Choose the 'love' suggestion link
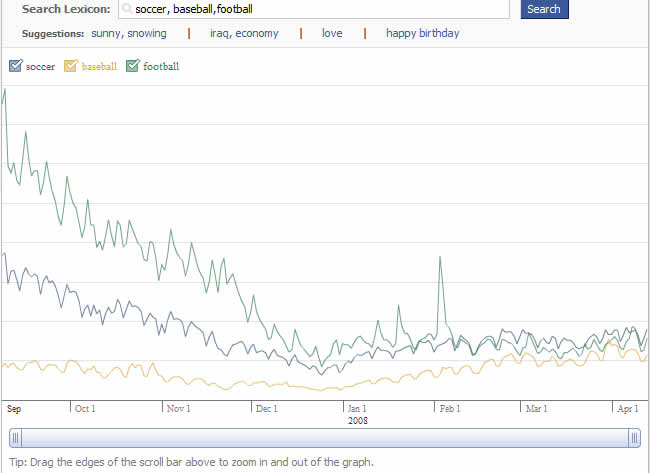The width and height of the screenshot is (655, 473). (331, 33)
